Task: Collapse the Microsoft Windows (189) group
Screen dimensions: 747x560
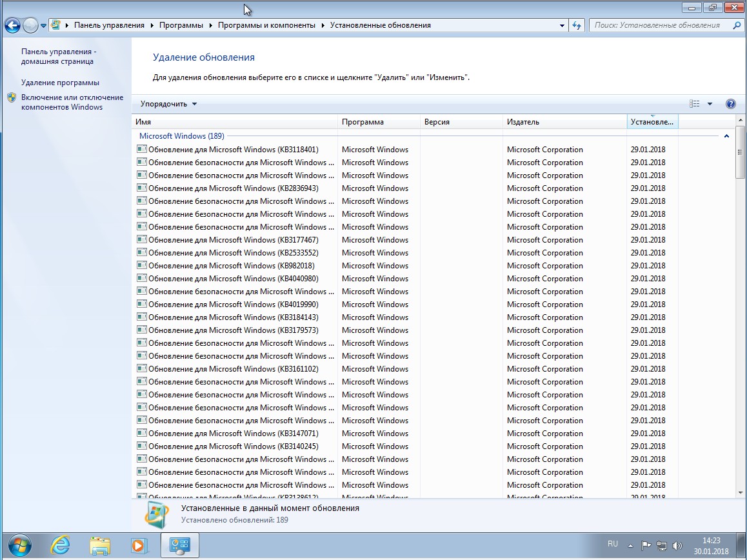Action: click(x=726, y=136)
